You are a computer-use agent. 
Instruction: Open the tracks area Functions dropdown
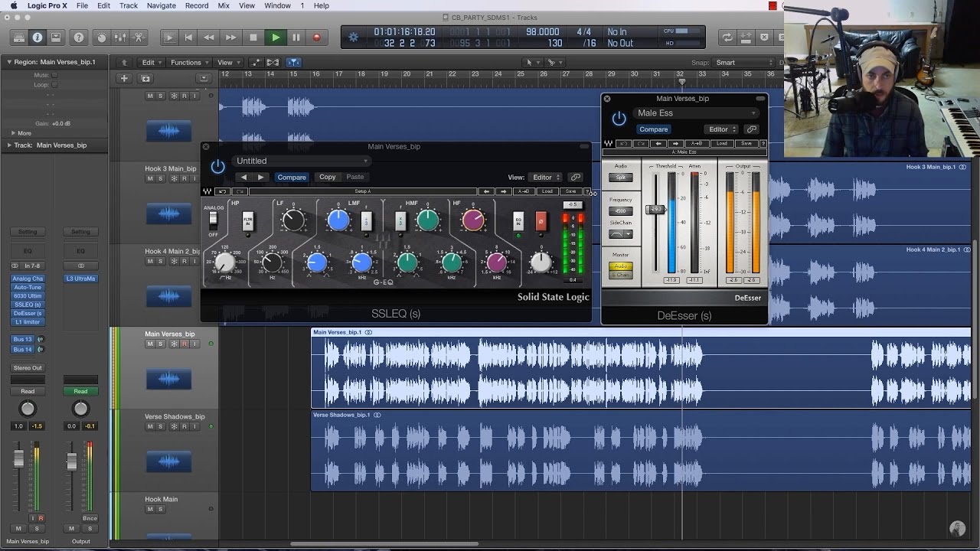coord(189,63)
